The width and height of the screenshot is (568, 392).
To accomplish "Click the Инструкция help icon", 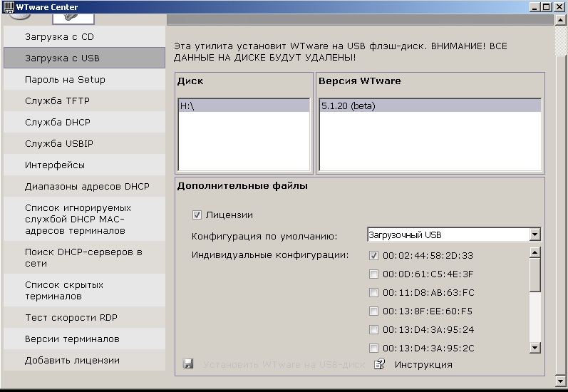I will click(380, 364).
